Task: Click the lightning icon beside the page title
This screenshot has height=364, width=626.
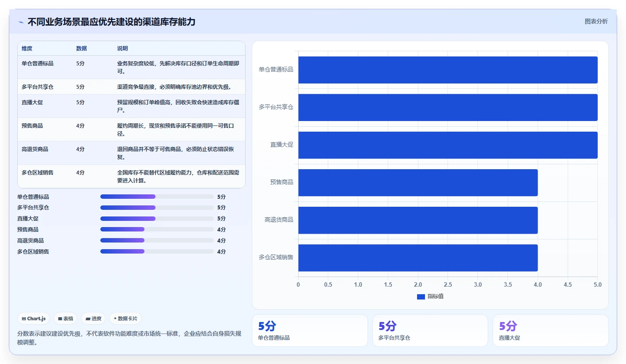Action: click(21, 22)
